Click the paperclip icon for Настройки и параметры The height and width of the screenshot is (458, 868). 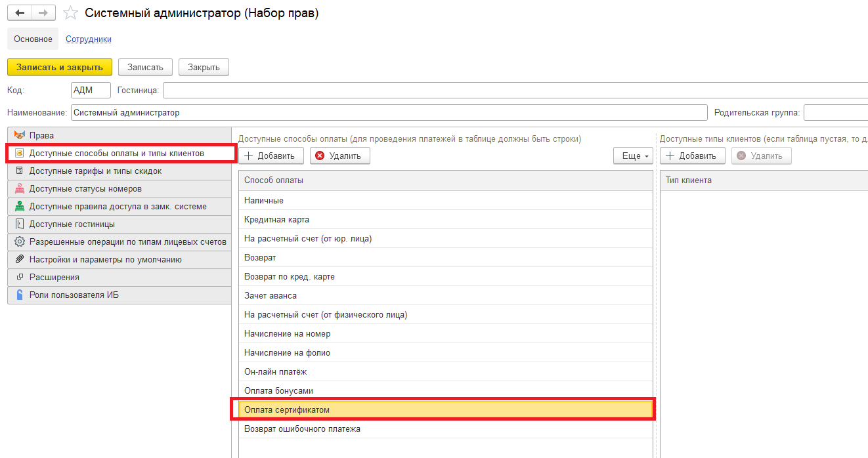point(19,259)
